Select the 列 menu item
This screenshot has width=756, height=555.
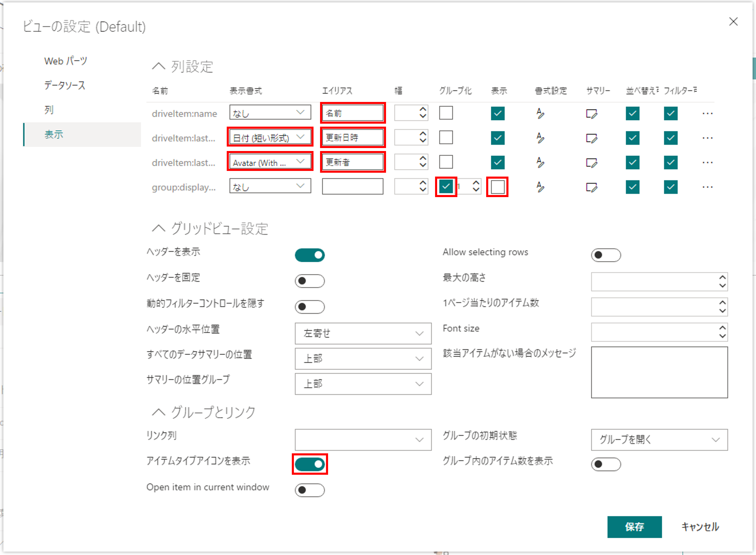coord(49,110)
